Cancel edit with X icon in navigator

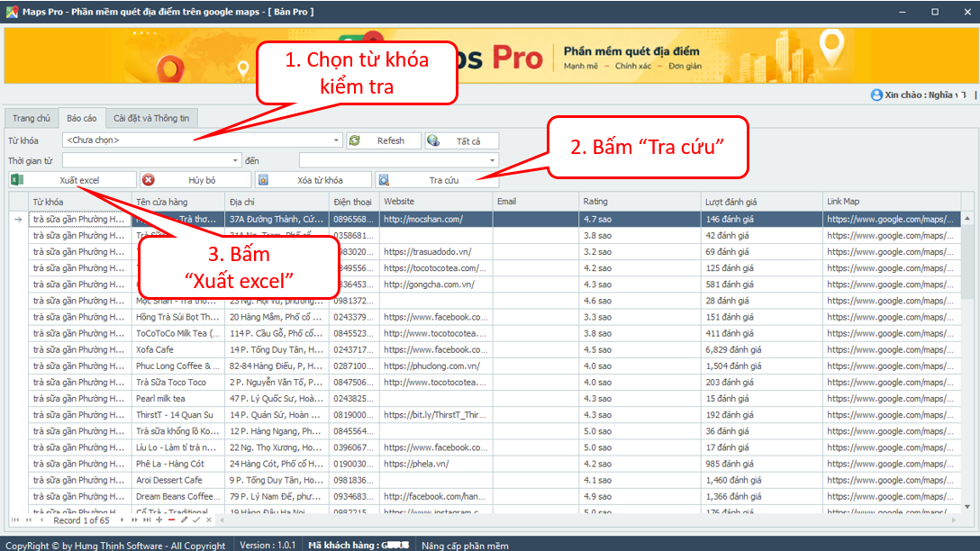click(x=209, y=519)
